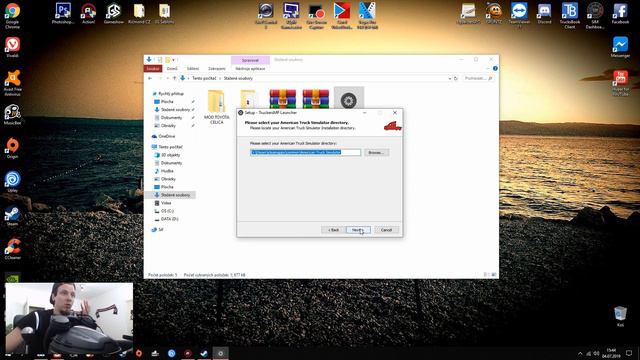Open the Explorer help icon
The width and height of the screenshot is (640, 360).
point(495,69)
